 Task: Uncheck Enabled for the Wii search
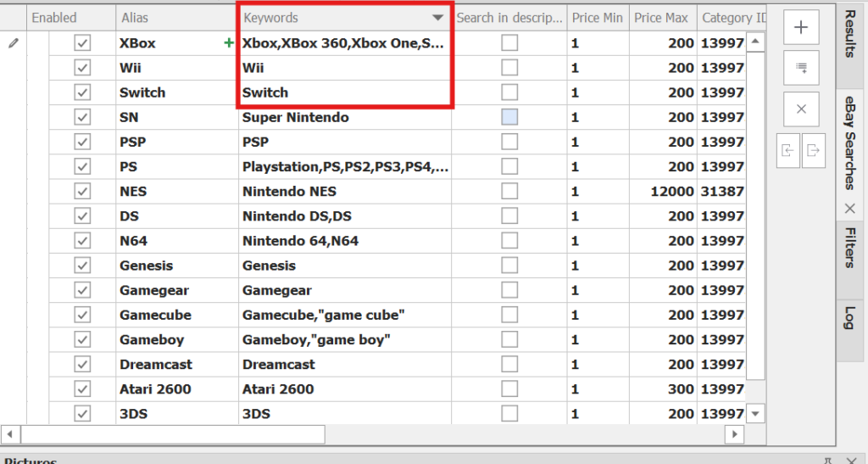[82, 68]
